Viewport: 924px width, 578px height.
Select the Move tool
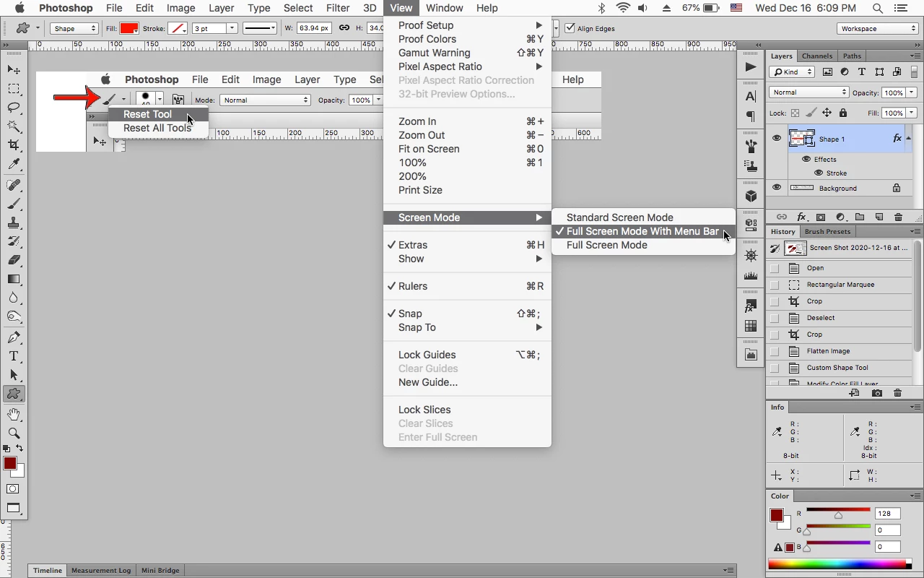point(14,69)
